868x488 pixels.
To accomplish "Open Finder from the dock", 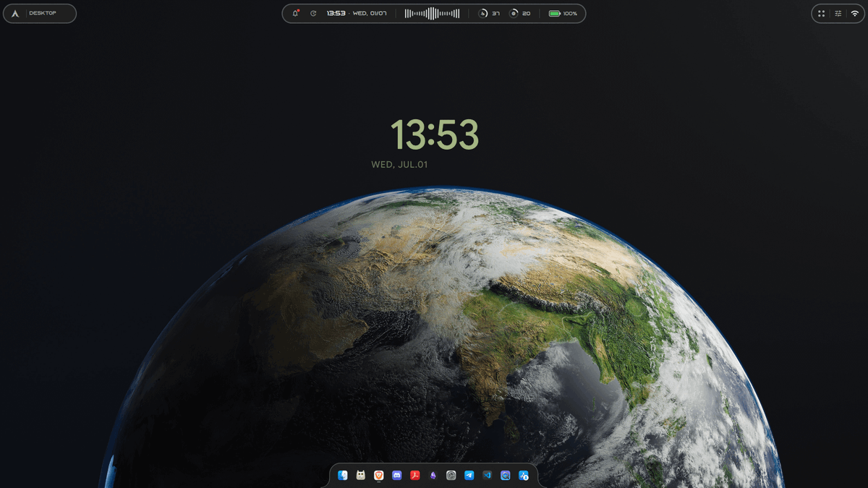I will pyautogui.click(x=343, y=475).
